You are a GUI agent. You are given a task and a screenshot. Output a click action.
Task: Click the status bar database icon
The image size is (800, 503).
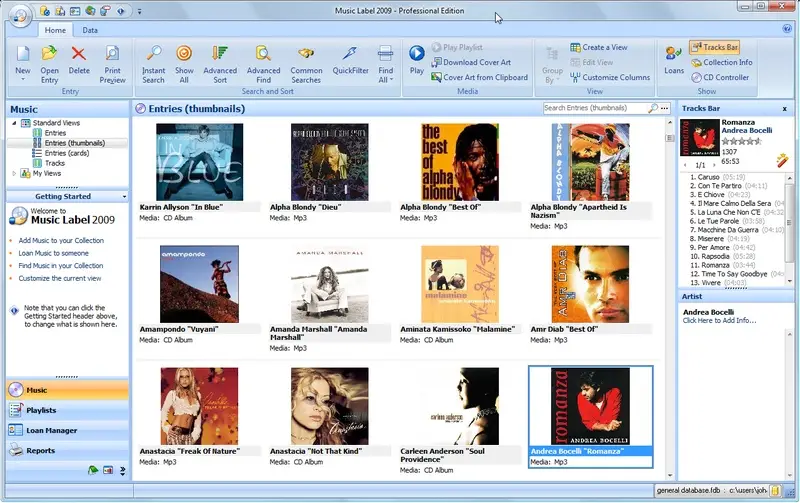[x=774, y=491]
